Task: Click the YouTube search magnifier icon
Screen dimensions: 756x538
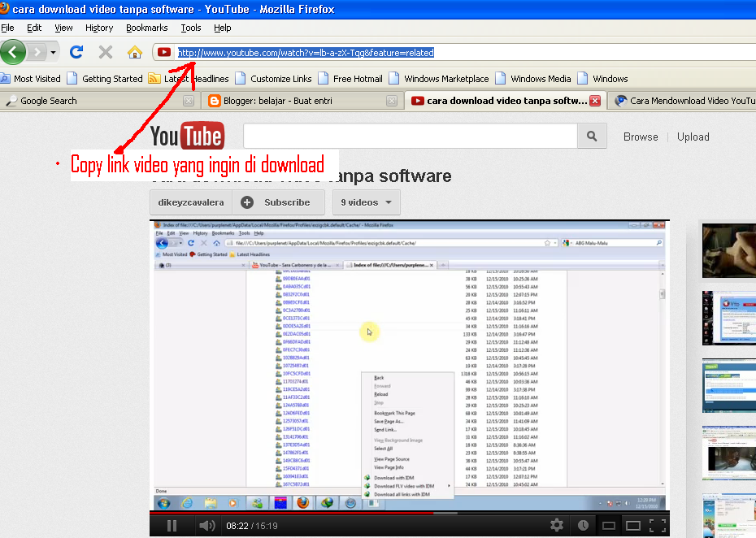Action: [591, 134]
